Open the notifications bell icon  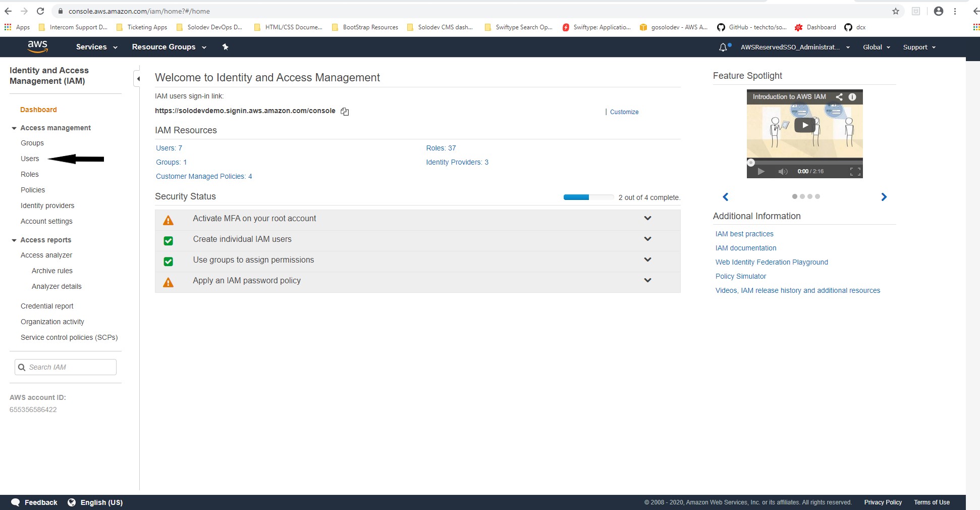723,47
